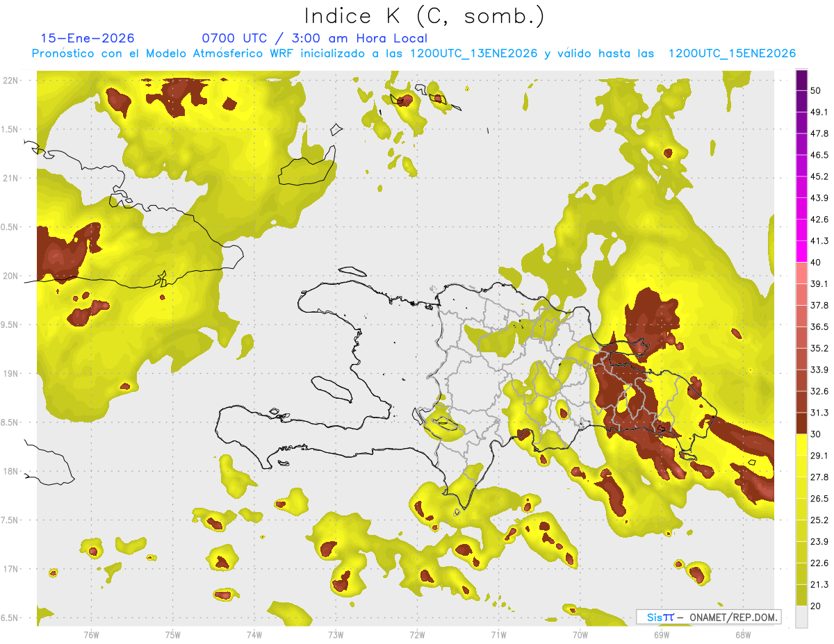Click the colorbar value "22.6"
This screenshot has height=644, width=834.
pos(819,563)
